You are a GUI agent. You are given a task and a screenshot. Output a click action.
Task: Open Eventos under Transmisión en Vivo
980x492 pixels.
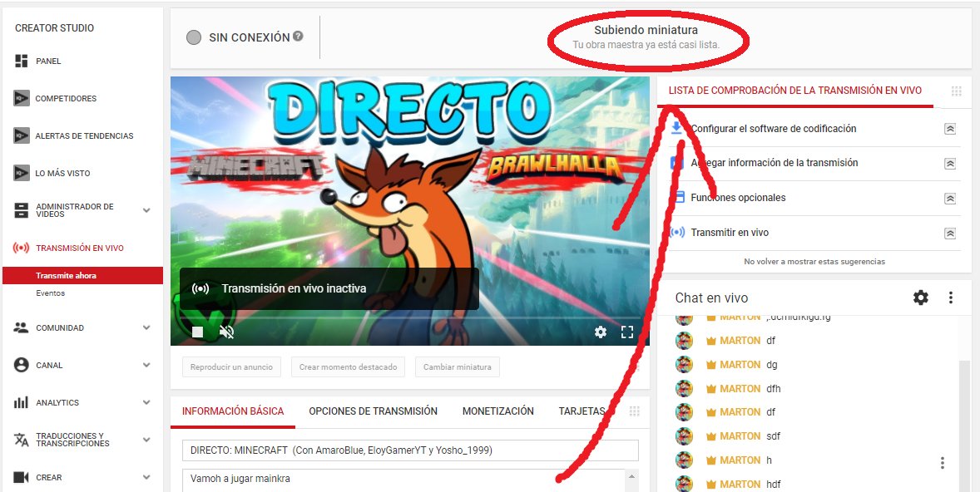[x=50, y=293]
